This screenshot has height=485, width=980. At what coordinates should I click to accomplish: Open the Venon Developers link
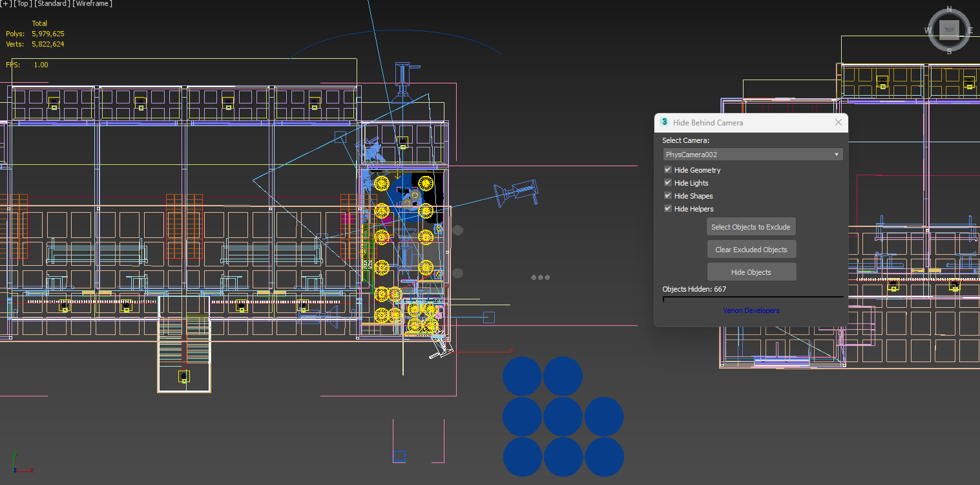(751, 310)
